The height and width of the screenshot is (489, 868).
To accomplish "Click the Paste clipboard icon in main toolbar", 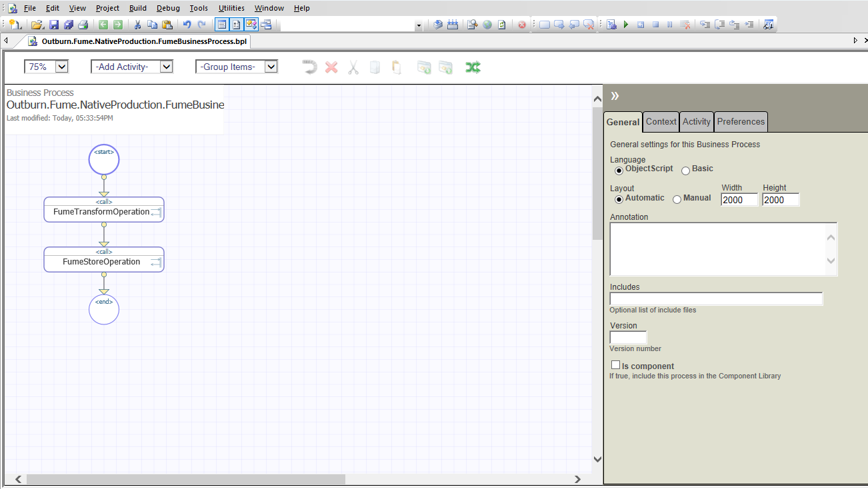I will 167,25.
